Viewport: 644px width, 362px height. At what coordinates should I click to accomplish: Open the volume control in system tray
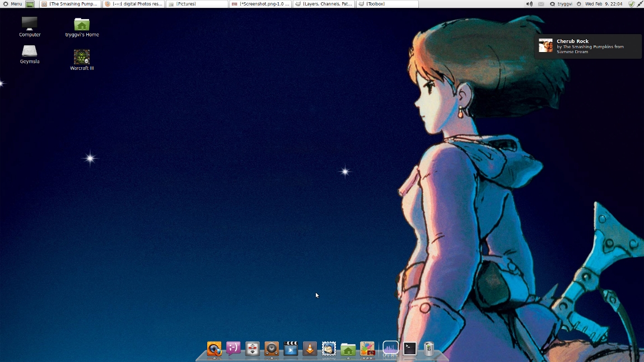tap(529, 4)
